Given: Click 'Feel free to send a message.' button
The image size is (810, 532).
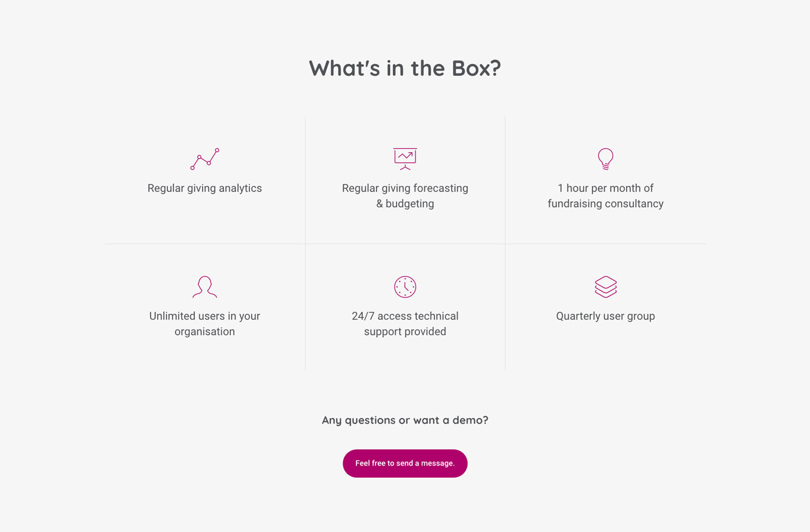Looking at the screenshot, I should [405, 463].
